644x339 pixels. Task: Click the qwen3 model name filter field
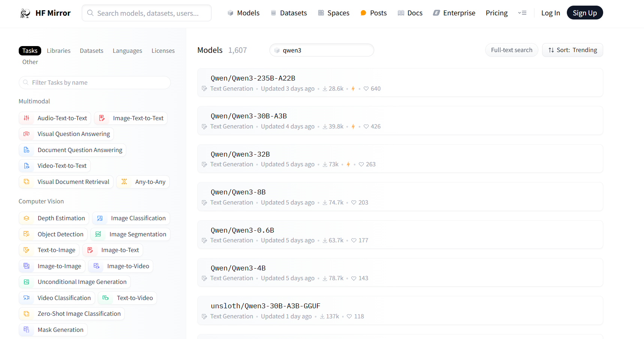[x=321, y=50]
